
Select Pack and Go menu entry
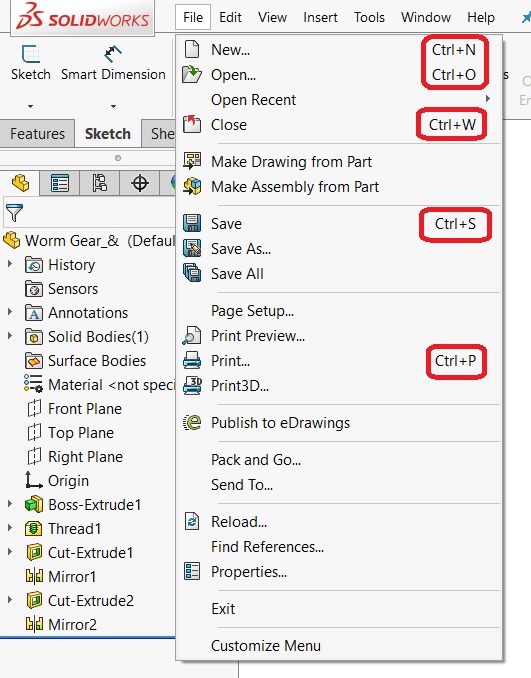click(x=256, y=460)
